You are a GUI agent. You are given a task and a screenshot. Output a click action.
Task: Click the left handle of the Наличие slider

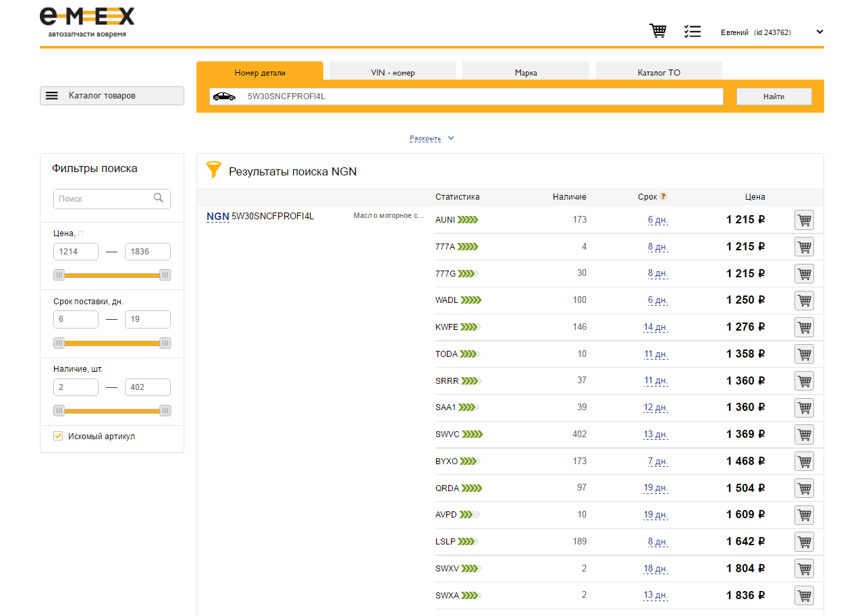pos(59,410)
